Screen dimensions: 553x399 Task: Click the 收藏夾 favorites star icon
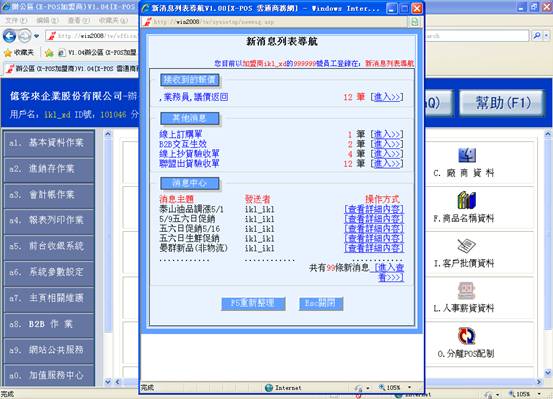coord(8,53)
